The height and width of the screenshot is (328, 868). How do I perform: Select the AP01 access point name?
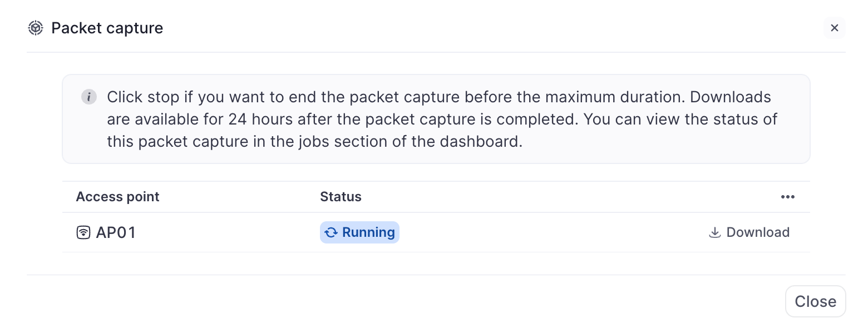(116, 232)
